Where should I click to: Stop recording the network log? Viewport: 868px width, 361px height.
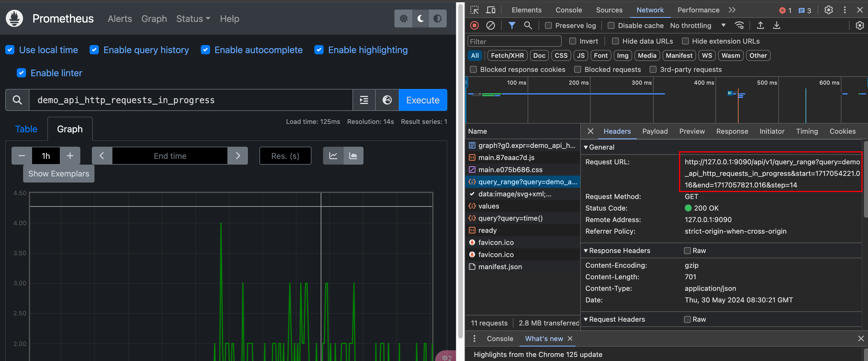point(474,26)
